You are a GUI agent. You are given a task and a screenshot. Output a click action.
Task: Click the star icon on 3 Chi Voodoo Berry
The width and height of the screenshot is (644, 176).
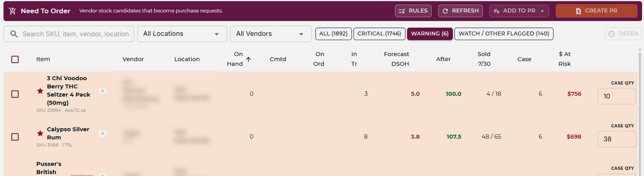click(40, 91)
